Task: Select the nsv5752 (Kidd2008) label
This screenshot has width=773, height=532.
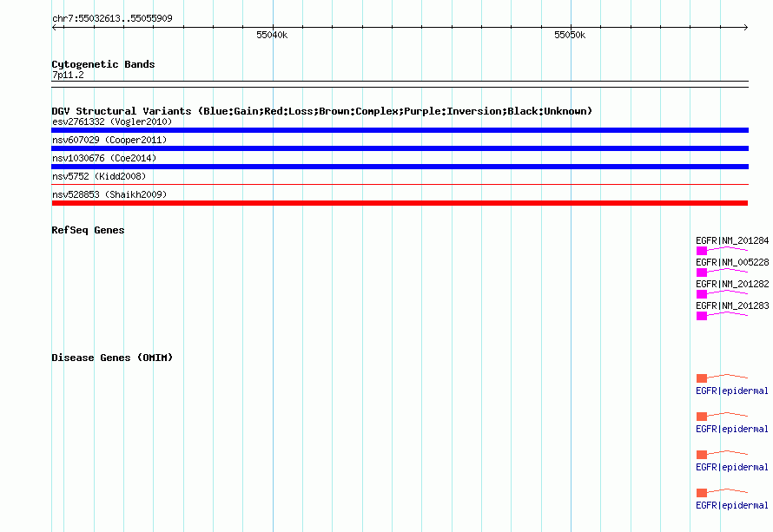Action: 99,176
